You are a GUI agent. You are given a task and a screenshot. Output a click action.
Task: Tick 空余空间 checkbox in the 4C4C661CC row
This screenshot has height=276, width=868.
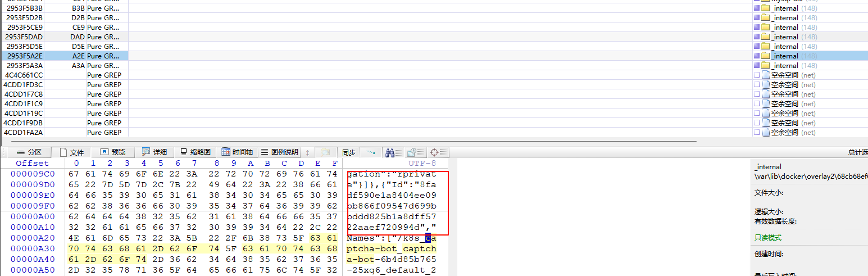tap(757, 75)
